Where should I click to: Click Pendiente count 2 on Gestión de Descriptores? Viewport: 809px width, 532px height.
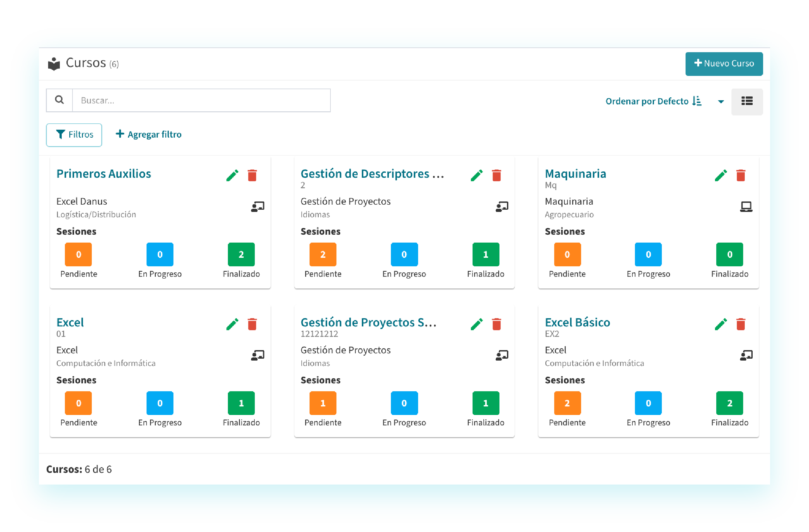point(323,254)
